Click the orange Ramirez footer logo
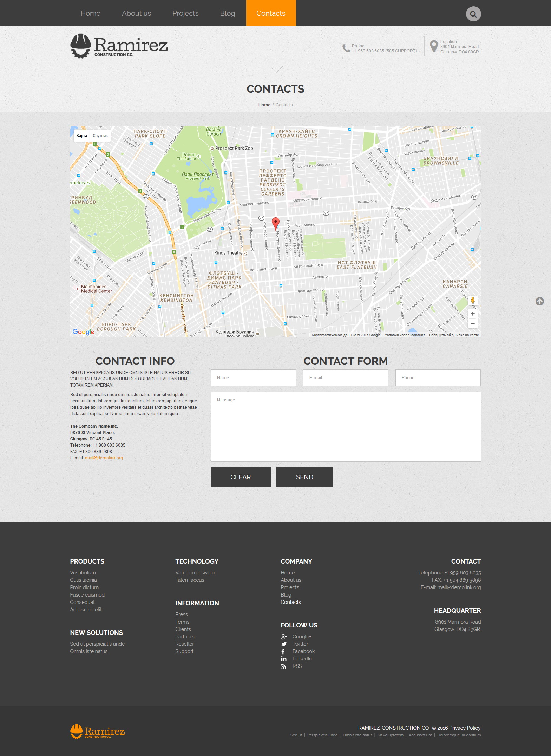The image size is (551, 756). coord(97,731)
